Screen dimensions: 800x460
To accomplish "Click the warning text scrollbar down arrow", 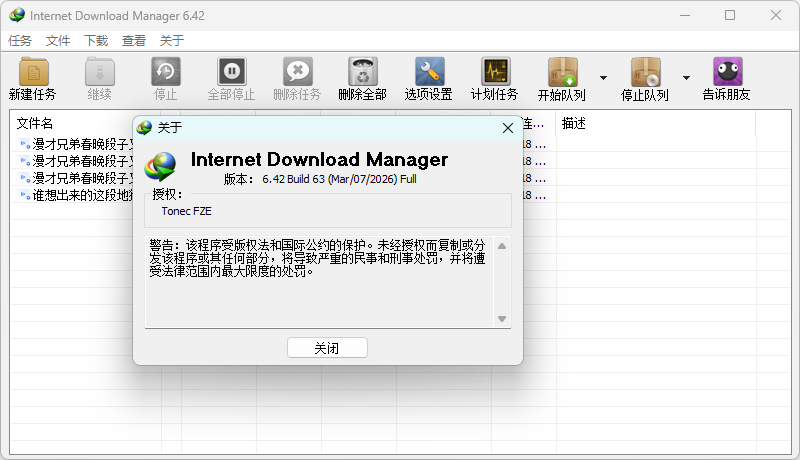I will (x=502, y=319).
